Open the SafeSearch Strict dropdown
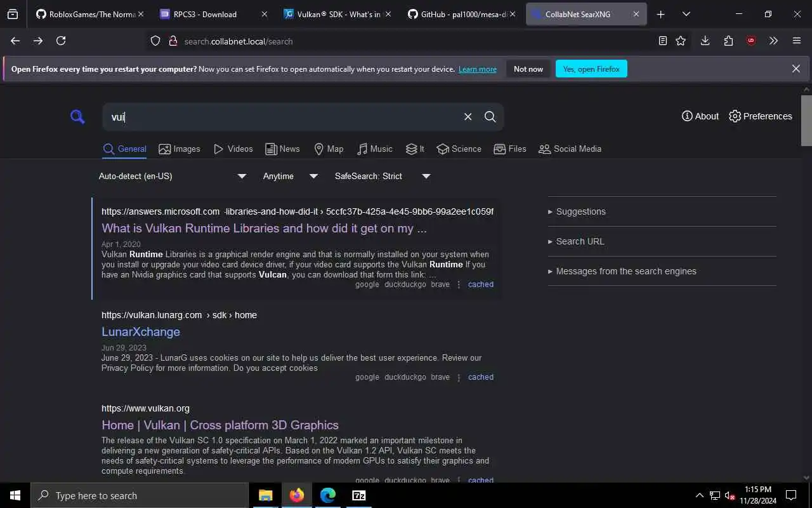812x508 pixels. [383, 176]
